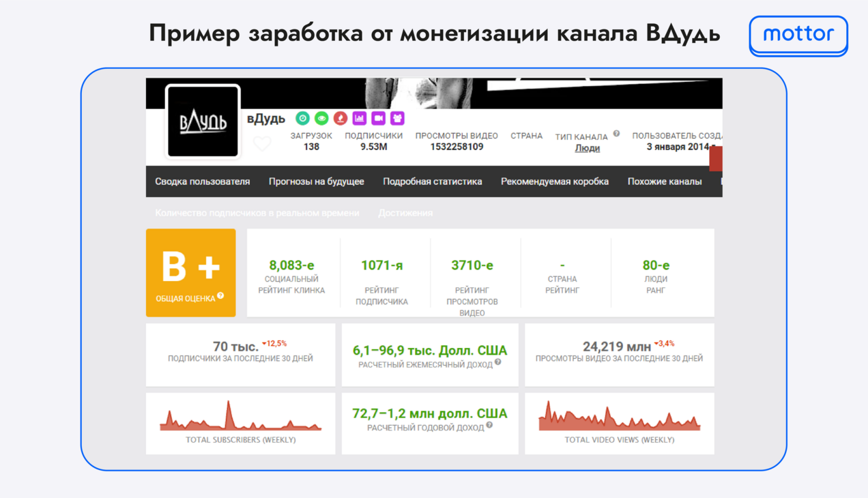Image resolution: width=868 pixels, height=498 pixels.
Task: Click the 9.53M subscribers count
Action: tap(374, 147)
